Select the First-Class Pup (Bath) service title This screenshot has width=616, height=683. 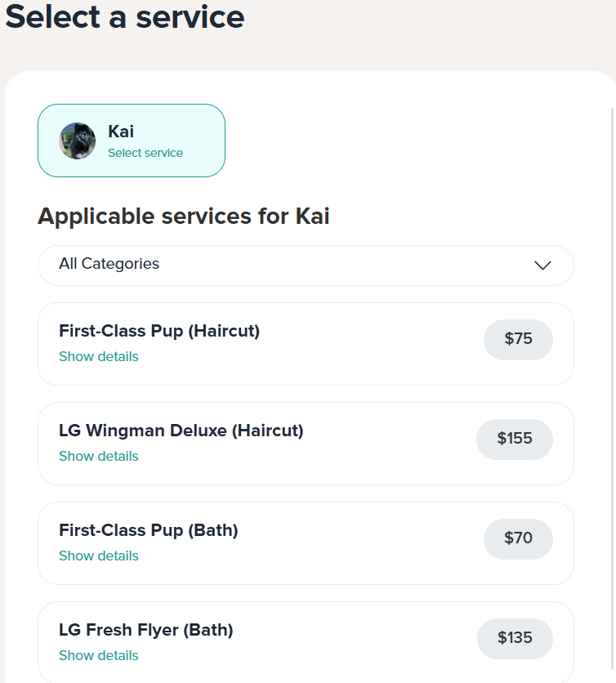click(x=149, y=530)
